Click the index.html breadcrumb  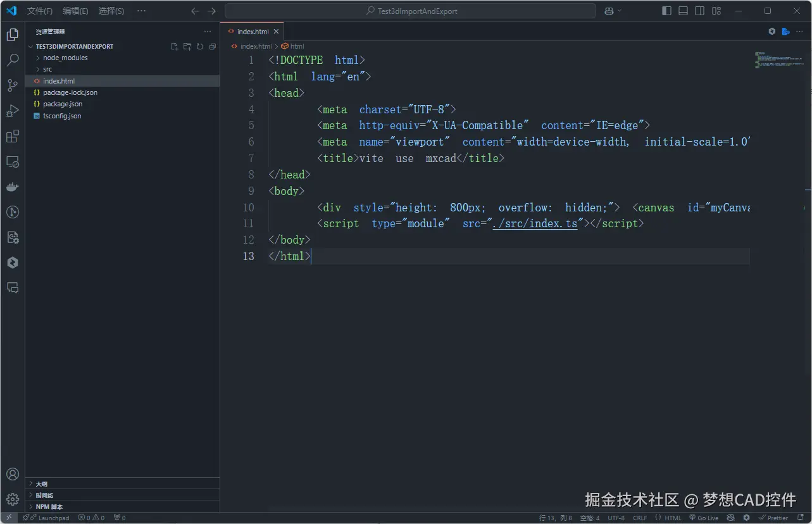(x=252, y=46)
